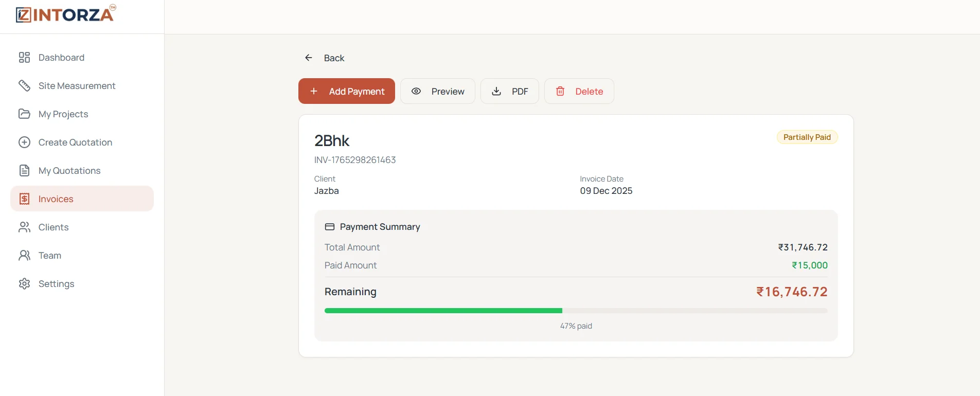Click the Total Amount label
This screenshot has width=980, height=396.
coord(352,247)
